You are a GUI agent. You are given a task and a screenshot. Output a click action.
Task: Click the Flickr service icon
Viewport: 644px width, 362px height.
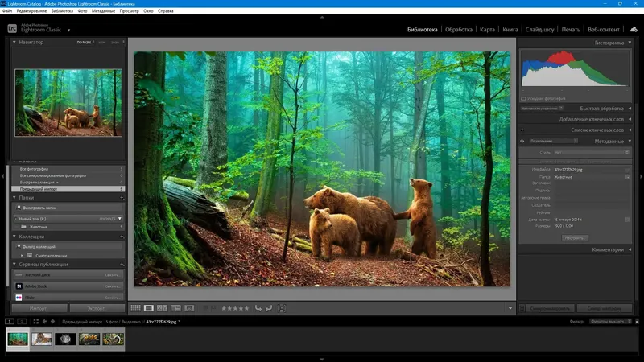point(19,298)
